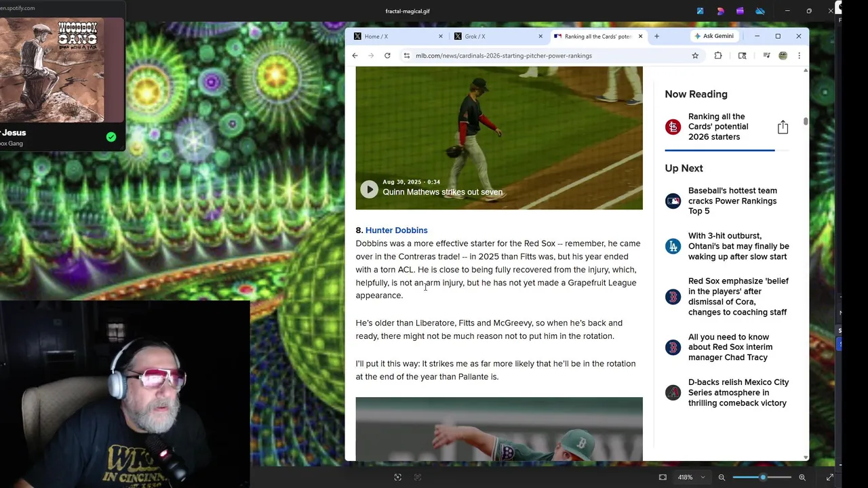Click the Spotify reading progress bar under Now Reading
Viewport: 868px width, 488px height.
[727, 150]
